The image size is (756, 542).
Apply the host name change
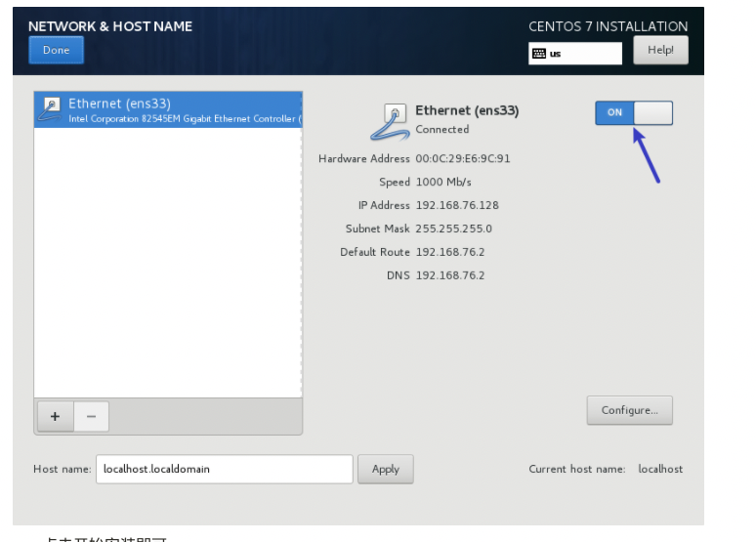385,469
